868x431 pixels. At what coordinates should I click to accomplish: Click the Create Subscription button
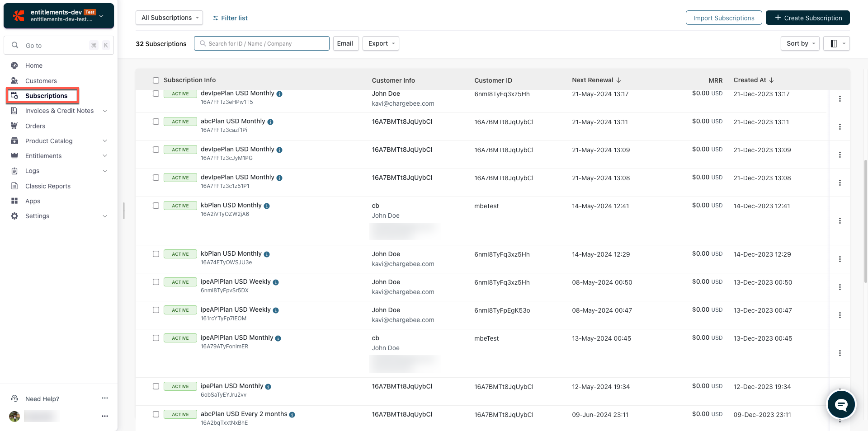coord(807,18)
